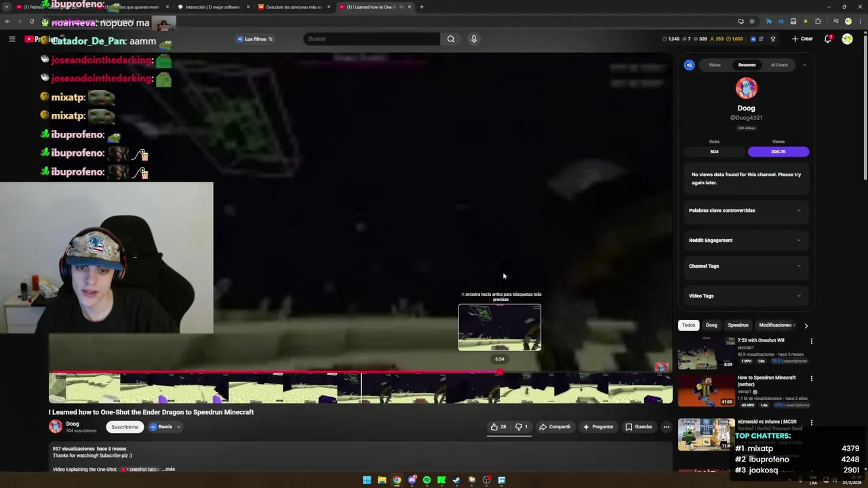Image resolution: width=868 pixels, height=488 pixels.
Task: Click the red video progress scrubber handle
Action: click(x=500, y=372)
